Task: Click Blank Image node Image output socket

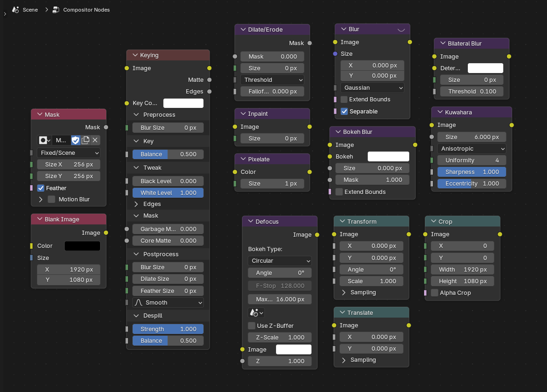Action: 106,233
